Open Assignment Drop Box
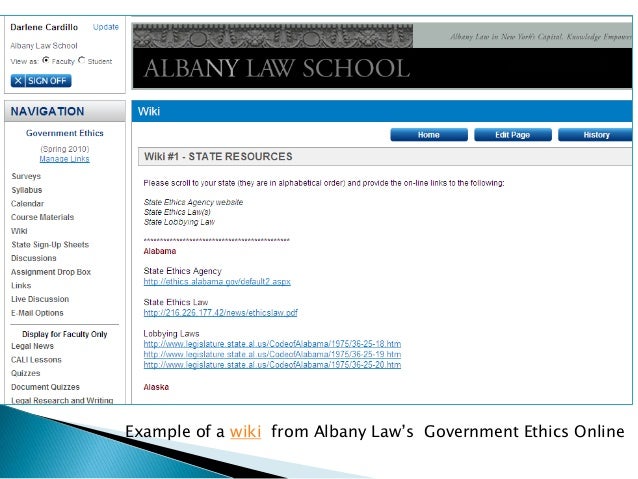Viewport: 638px width, 479px height. point(51,272)
